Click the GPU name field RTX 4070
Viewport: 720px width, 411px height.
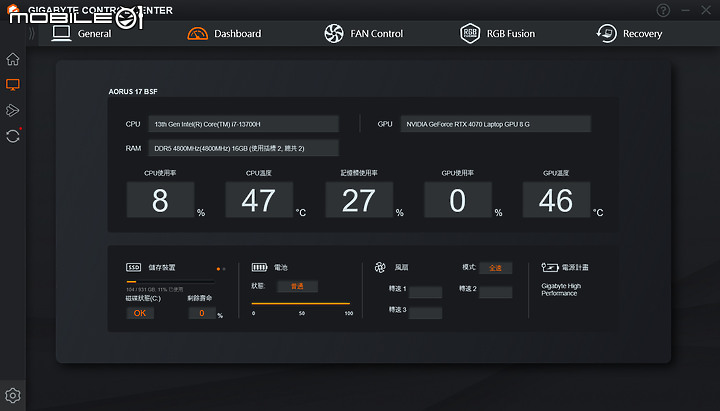(x=495, y=124)
